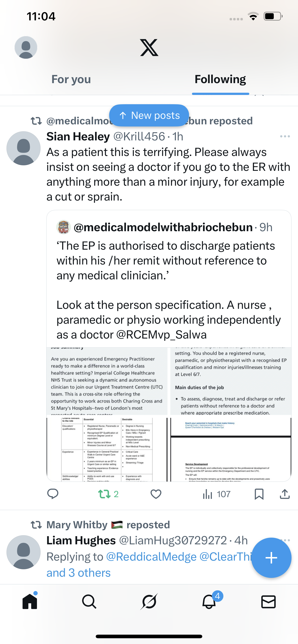Open Messages envelope in bottom bar
The image size is (298, 644).
tap(268, 601)
